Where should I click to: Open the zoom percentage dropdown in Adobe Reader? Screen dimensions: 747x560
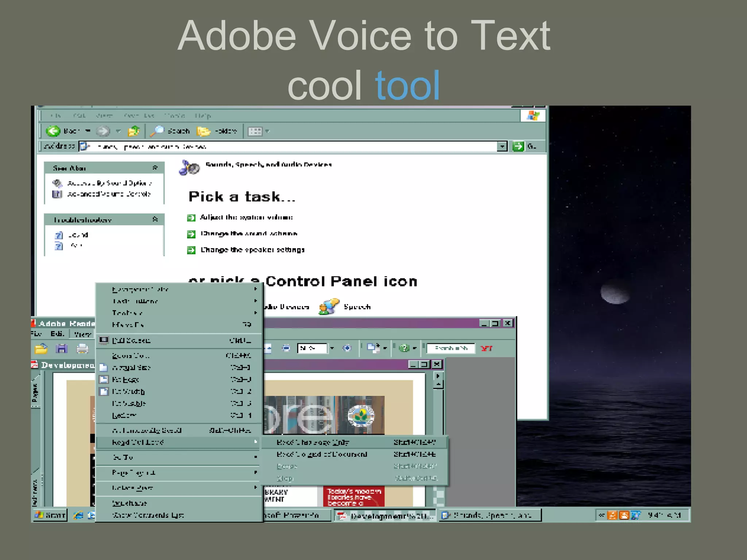click(x=332, y=348)
